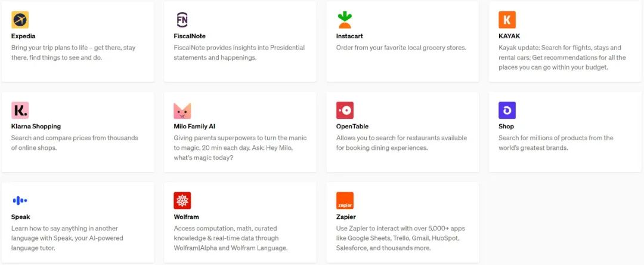
Task: Click the Expedia airplane icon
Action: [x=20, y=20]
